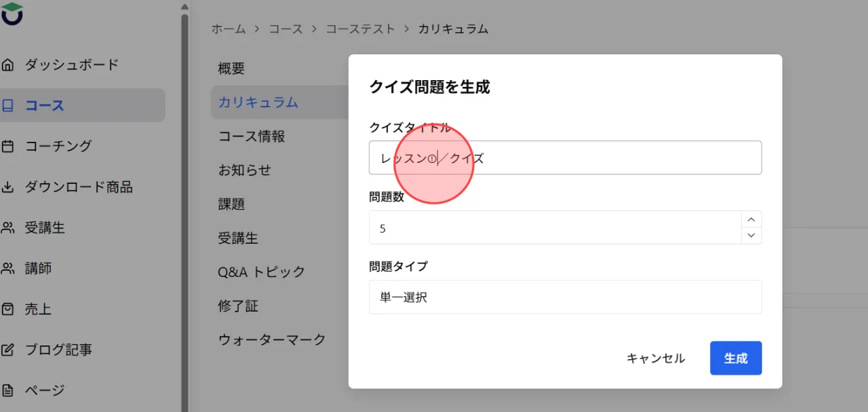Click the page document icon
The height and width of the screenshot is (412, 868).
pos(8,391)
